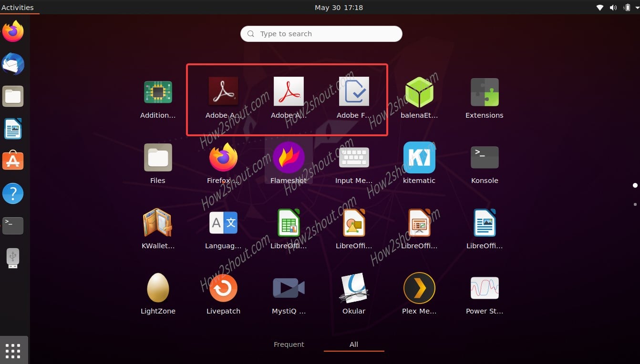
Task: Open Livepatch settings
Action: [223, 288]
